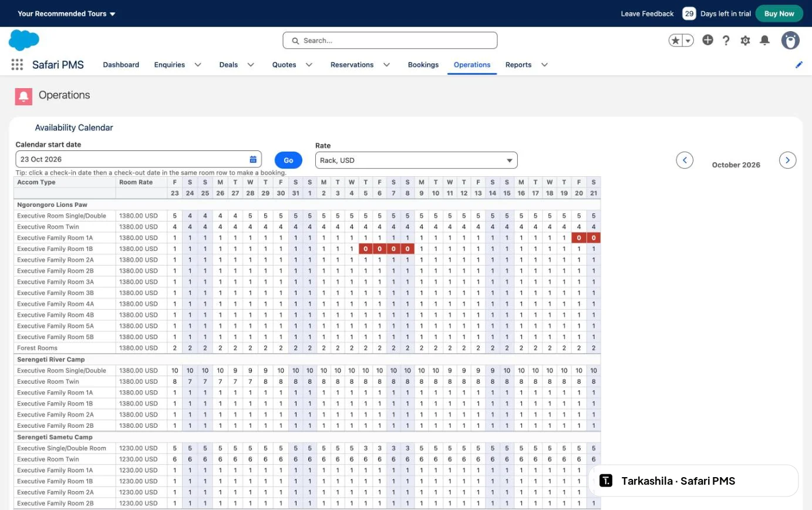Open the user profile avatar

coord(790,41)
